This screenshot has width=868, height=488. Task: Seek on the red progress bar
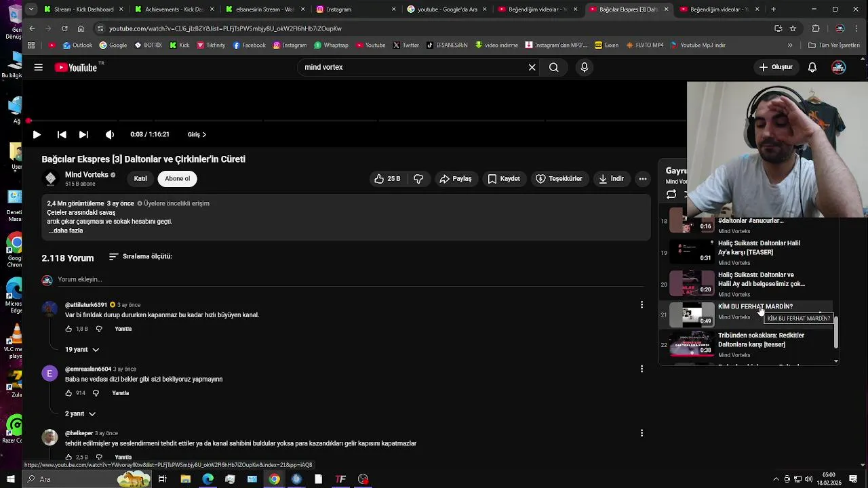356,121
